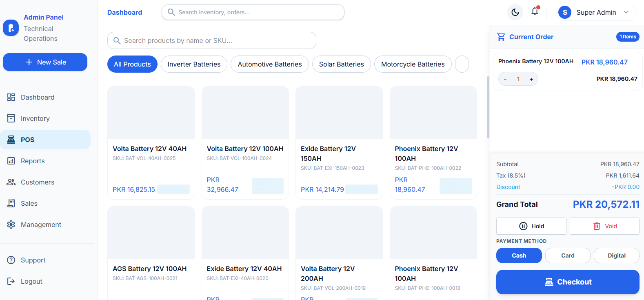Click the product list vertical scrollbar
The width and height of the screenshot is (644, 300).
(x=488, y=107)
